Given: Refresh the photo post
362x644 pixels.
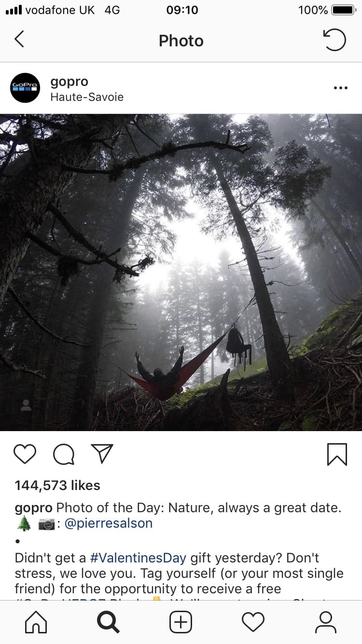Looking at the screenshot, I should pyautogui.click(x=334, y=40).
